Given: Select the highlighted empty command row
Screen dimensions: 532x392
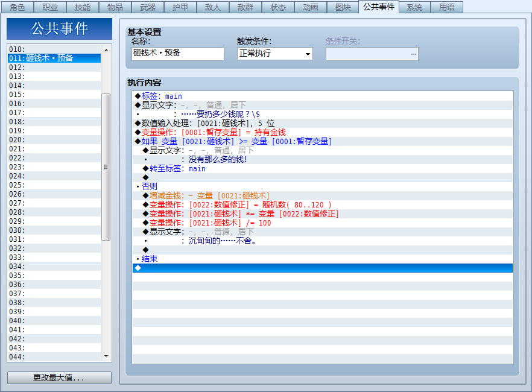Looking at the screenshot, I should point(323,268).
